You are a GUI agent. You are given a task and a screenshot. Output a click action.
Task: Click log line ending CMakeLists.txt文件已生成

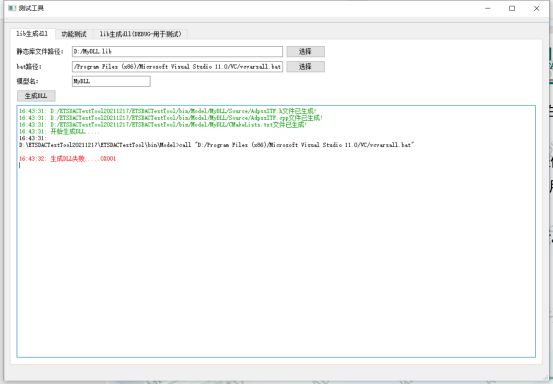click(163, 125)
